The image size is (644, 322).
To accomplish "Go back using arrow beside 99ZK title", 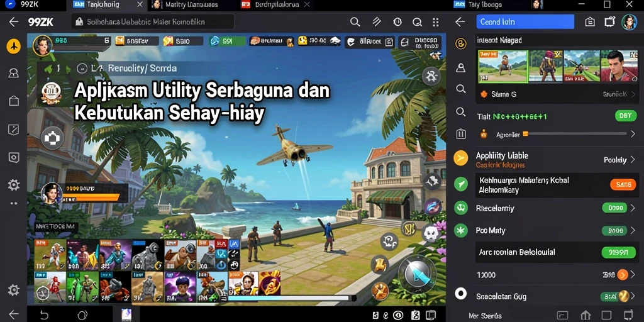I will [x=14, y=22].
